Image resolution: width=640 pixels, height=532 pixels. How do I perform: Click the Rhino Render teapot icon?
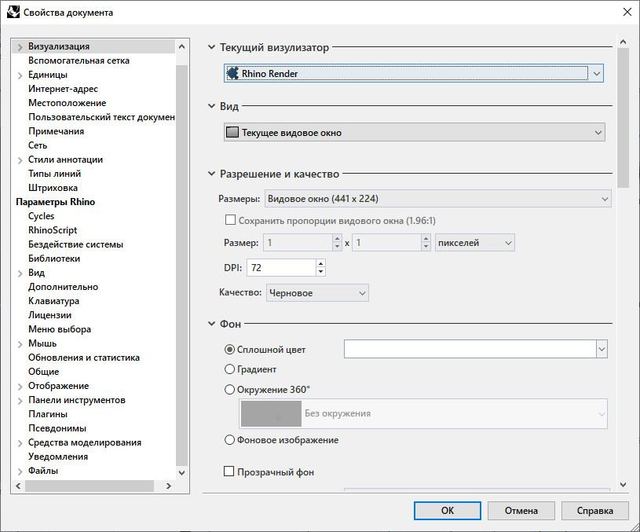pos(233,73)
